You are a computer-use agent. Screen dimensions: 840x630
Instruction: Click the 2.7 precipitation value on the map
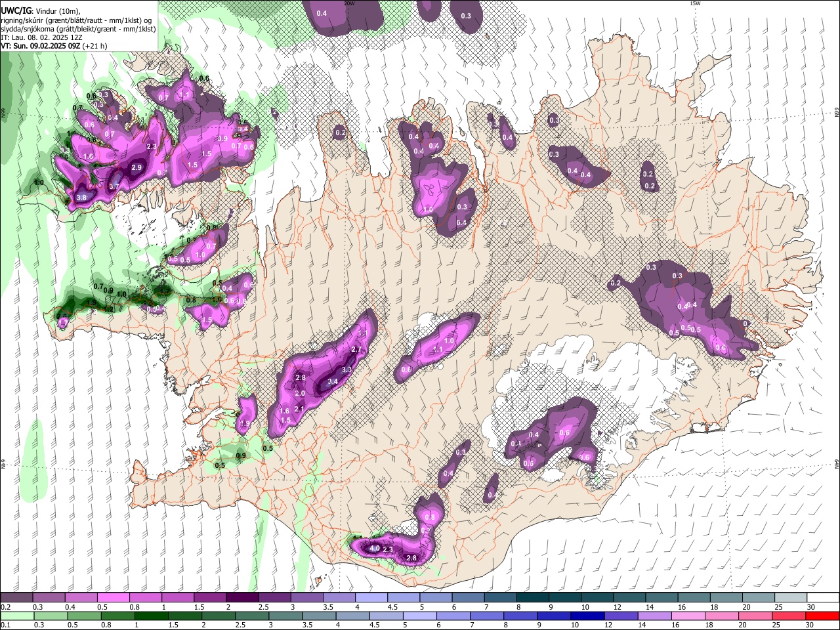point(356,349)
